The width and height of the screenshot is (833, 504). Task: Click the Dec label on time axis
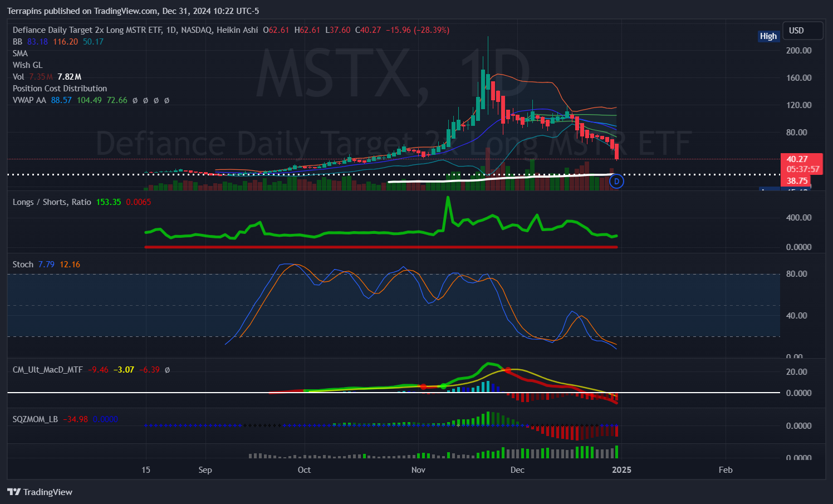517,470
